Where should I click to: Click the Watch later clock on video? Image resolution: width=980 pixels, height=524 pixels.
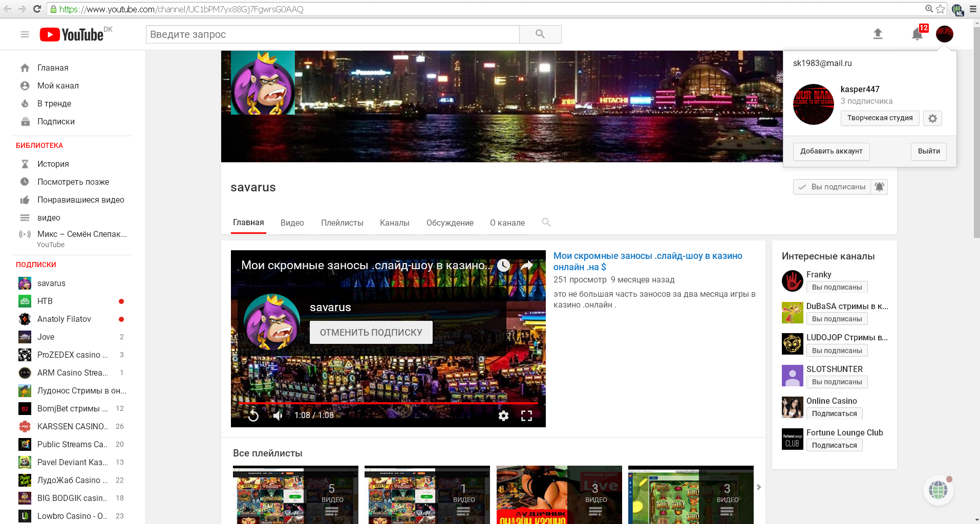click(x=504, y=265)
